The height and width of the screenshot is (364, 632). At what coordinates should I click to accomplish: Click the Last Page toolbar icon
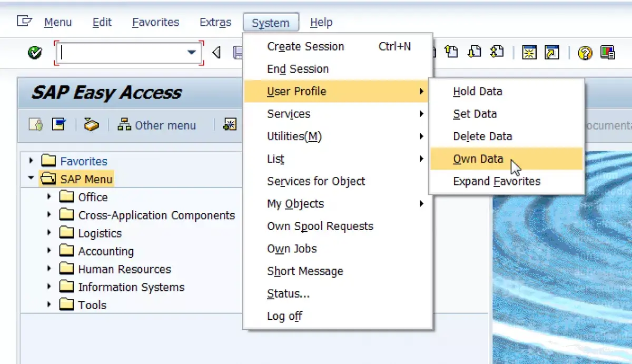click(497, 52)
